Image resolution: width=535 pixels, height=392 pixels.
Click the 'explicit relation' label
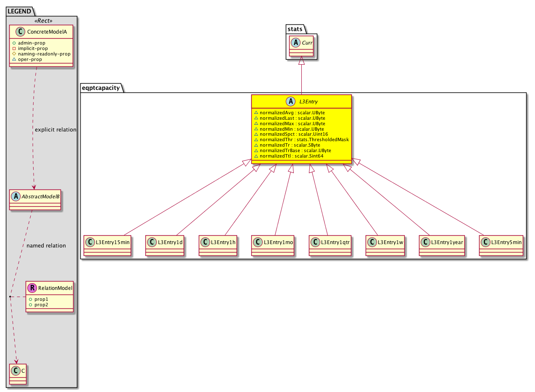pyautogui.click(x=55, y=130)
